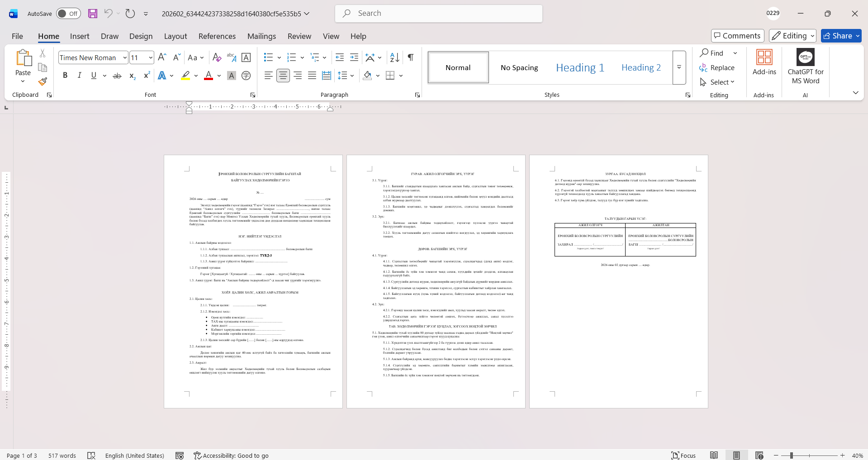868x460 pixels.
Task: Open the Sort tool
Action: click(394, 57)
